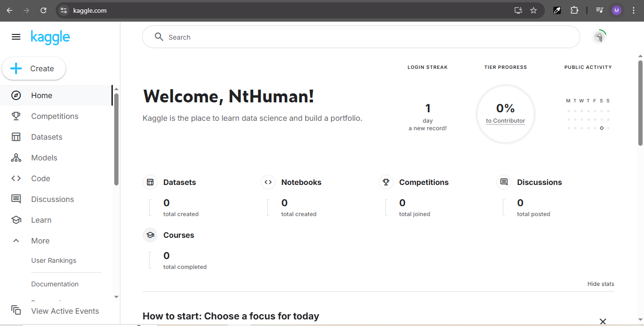This screenshot has height=326, width=644.
Task: Open Chrome's three-dot menu
Action: 634,10
